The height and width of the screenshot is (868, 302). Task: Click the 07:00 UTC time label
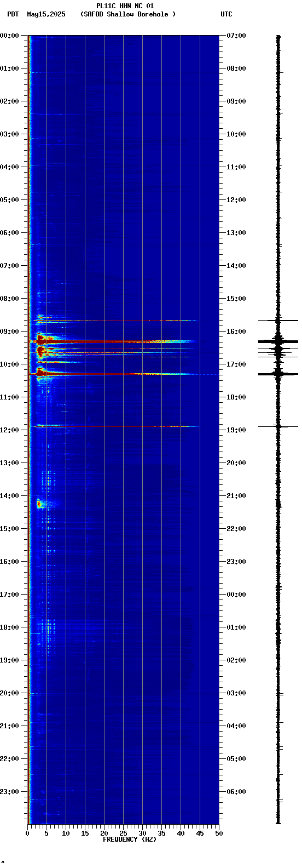[236, 36]
